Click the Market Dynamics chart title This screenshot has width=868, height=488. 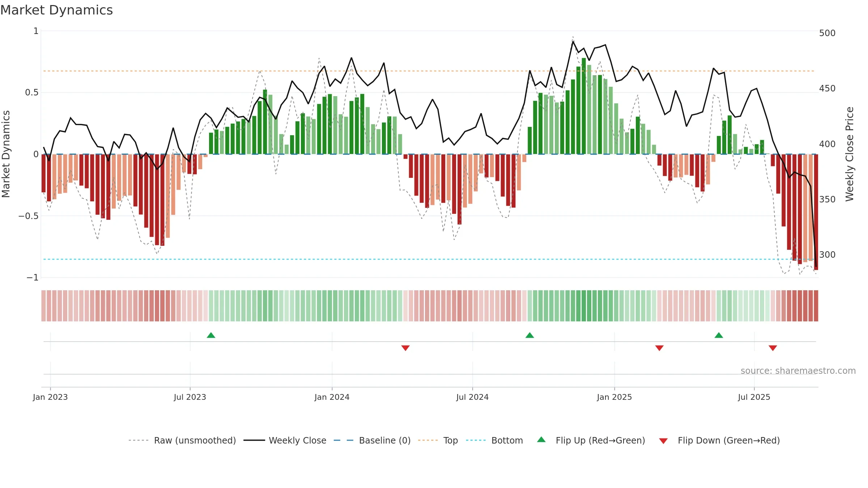[x=56, y=10]
